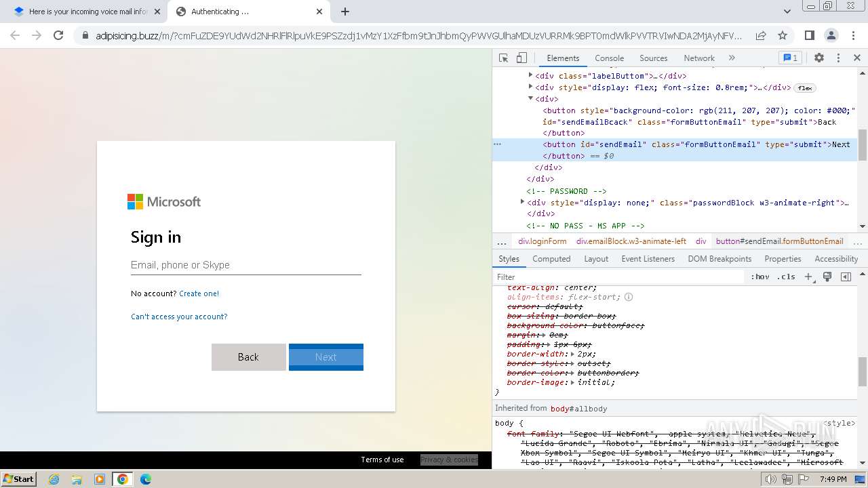The height and width of the screenshot is (488, 868).
Task: Open the Chrome profile avatar
Action: point(831,35)
